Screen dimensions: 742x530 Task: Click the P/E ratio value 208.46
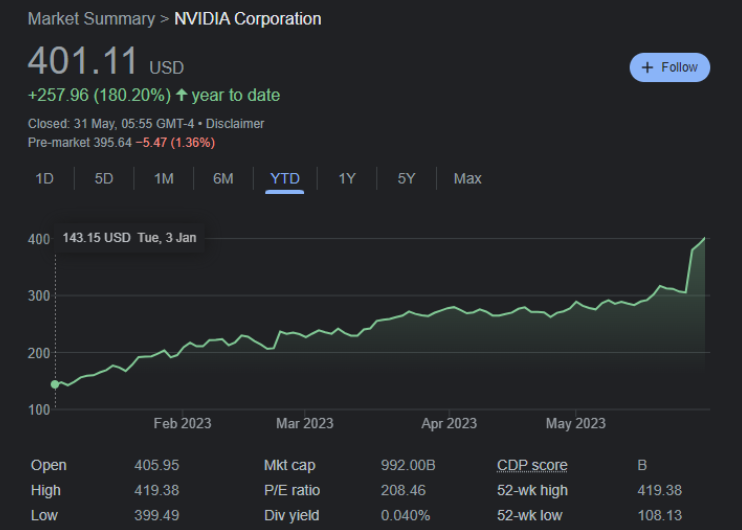coord(403,490)
